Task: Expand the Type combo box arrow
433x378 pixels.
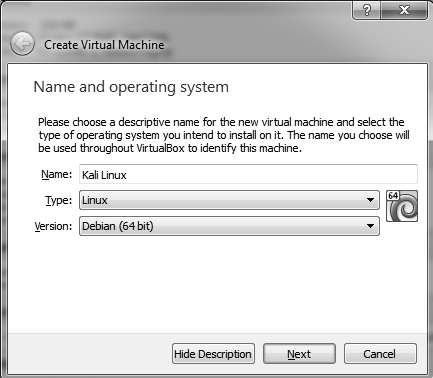Action: [x=370, y=200]
